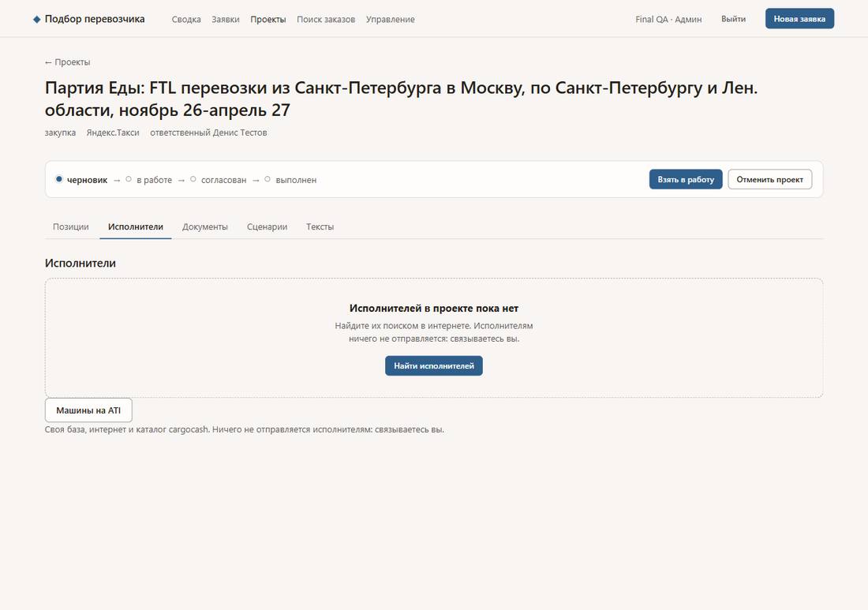
Task: Click the Яндекс.Такси client label
Action: click(x=113, y=133)
